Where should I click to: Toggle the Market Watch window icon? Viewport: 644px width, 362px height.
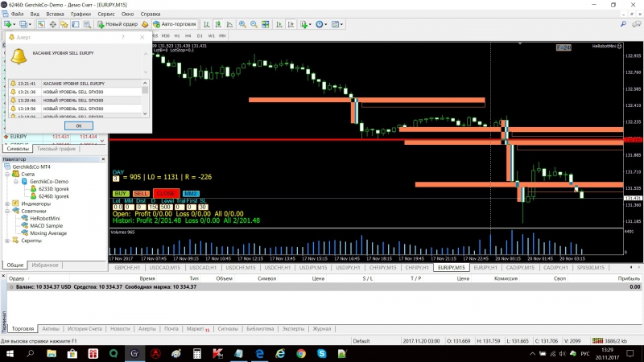42,24
